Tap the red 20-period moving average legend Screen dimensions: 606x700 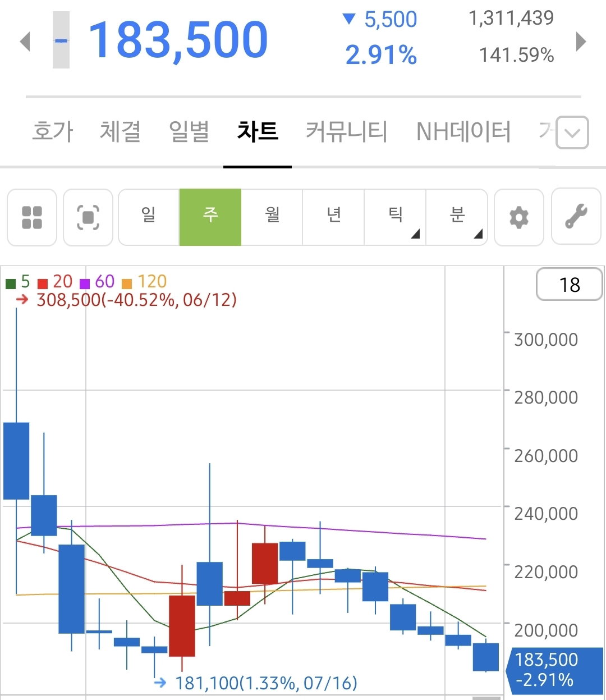55,281
